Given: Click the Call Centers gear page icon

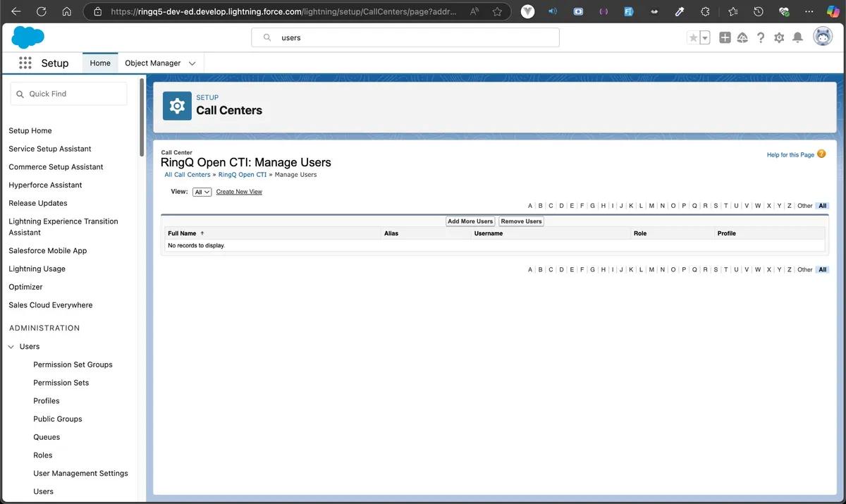Looking at the screenshot, I should coord(177,106).
